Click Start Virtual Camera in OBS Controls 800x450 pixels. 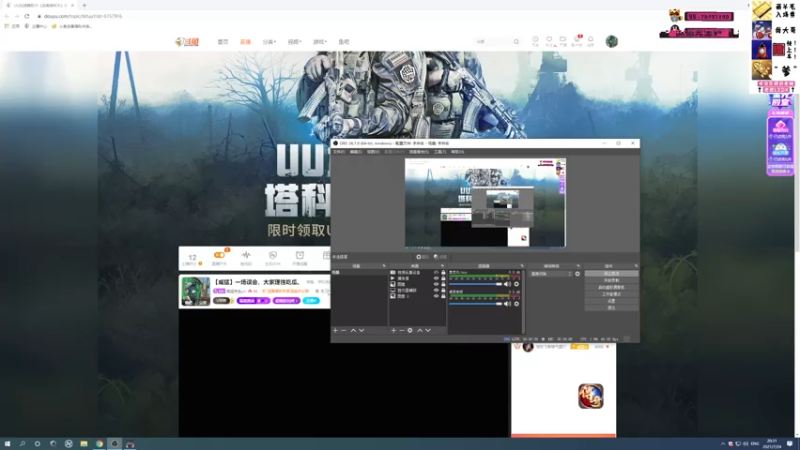coord(611,287)
